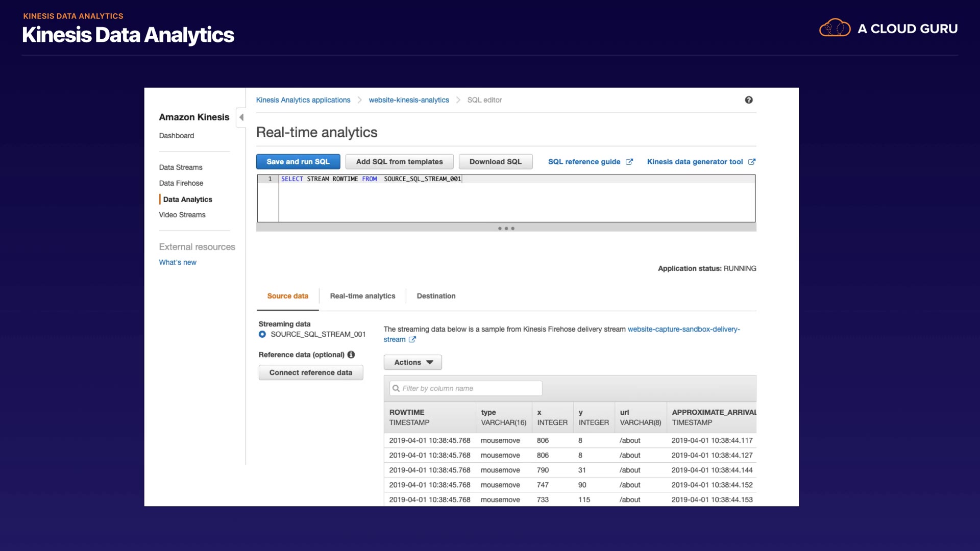Image resolution: width=980 pixels, height=551 pixels.
Task: Open Data Firehose in the sidebar
Action: point(181,183)
